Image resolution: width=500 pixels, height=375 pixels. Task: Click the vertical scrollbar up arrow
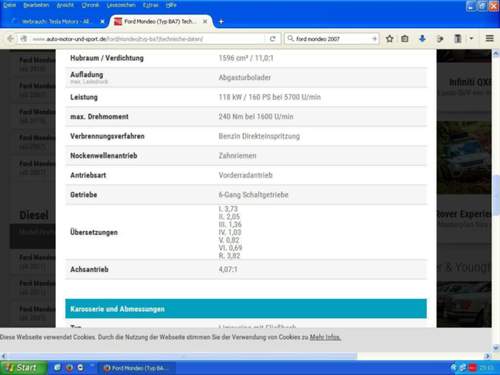(496, 53)
